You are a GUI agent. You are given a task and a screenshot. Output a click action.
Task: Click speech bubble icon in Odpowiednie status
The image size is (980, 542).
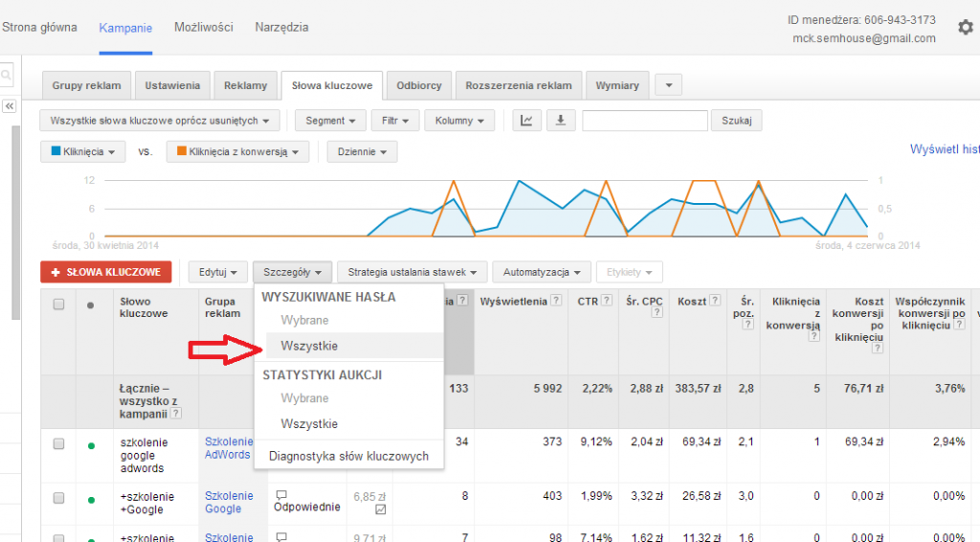pyautogui.click(x=281, y=495)
